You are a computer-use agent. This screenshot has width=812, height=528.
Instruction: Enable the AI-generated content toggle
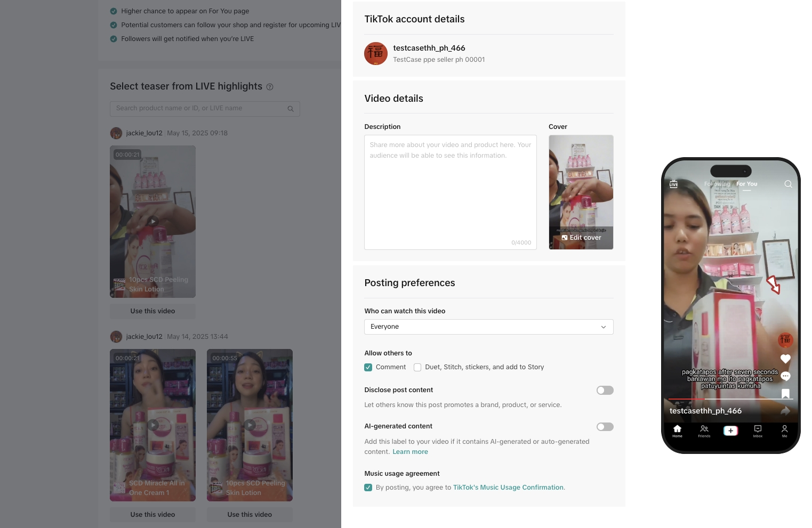coord(605,427)
